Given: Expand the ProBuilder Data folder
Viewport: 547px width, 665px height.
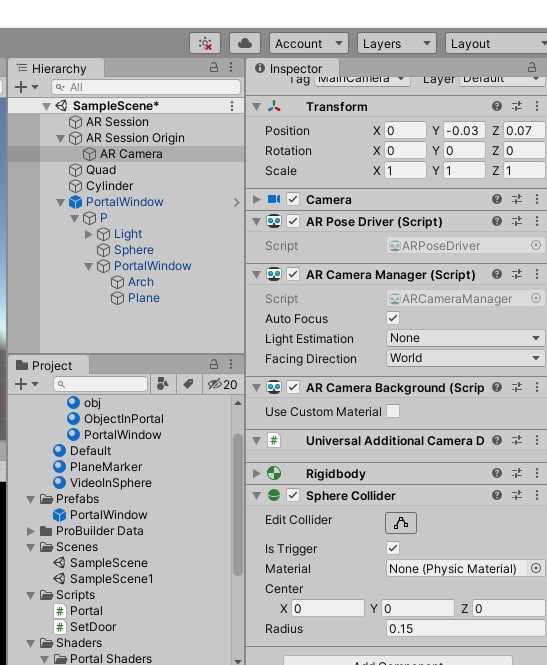Looking at the screenshot, I should coord(31,531).
